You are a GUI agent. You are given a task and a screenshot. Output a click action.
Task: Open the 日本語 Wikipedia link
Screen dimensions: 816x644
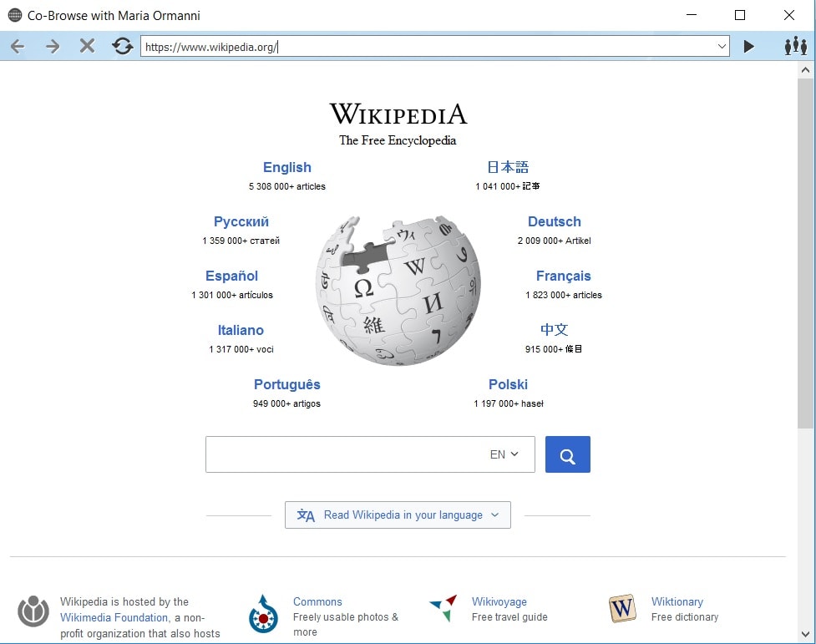tap(508, 167)
